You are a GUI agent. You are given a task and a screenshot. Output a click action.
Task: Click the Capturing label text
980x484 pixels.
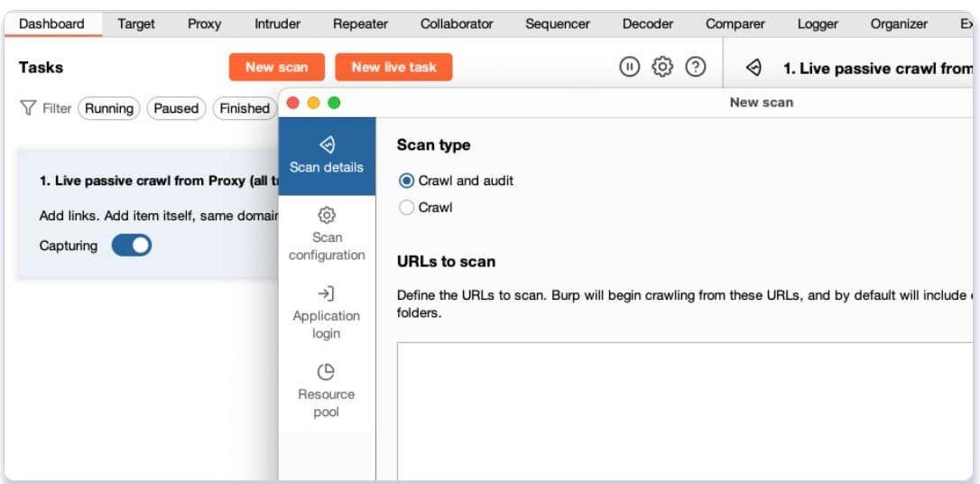point(68,246)
